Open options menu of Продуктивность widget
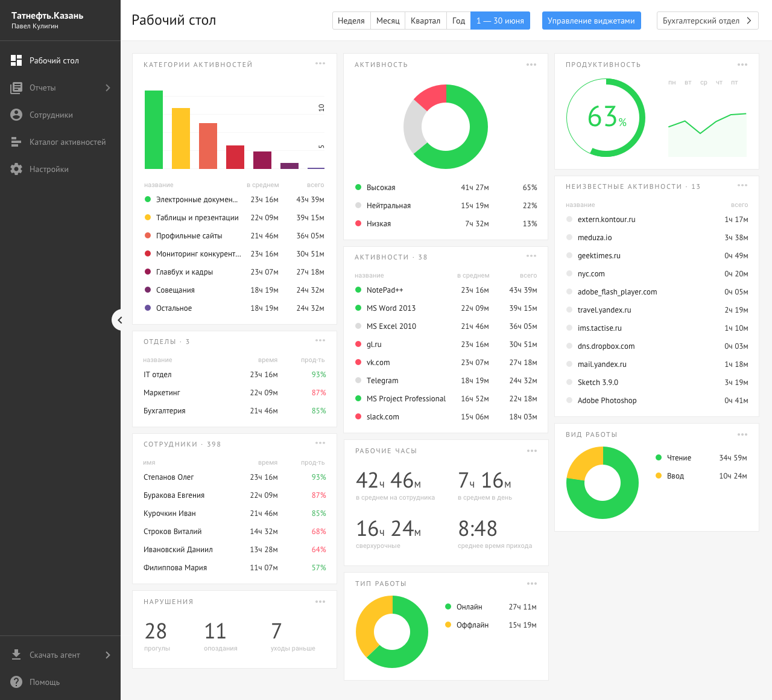Screen dimensions: 772x700 coord(742,65)
